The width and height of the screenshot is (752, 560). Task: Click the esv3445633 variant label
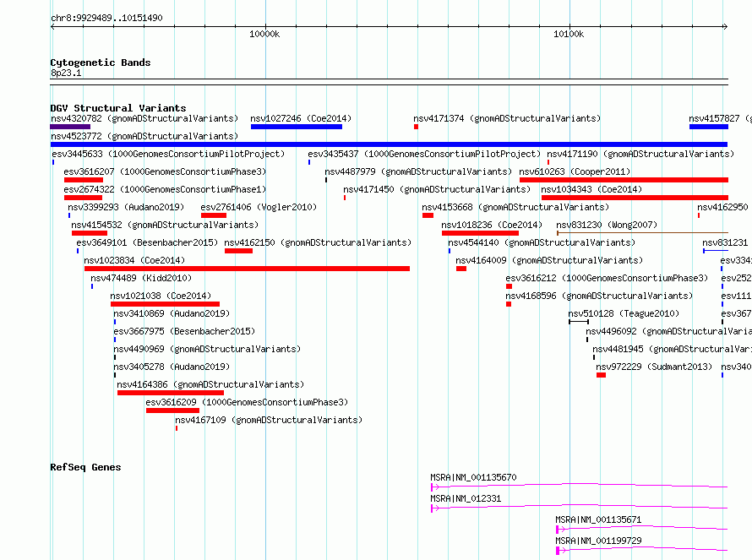pos(168,154)
